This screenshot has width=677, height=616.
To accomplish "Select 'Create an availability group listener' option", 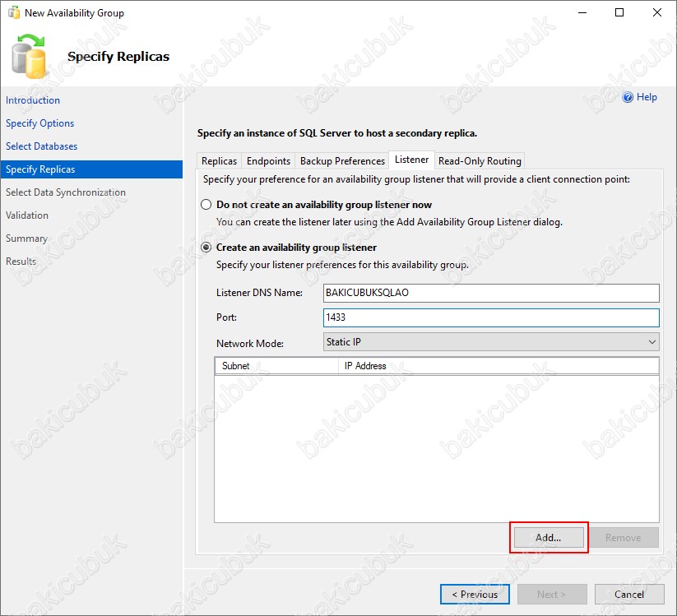I will point(206,248).
